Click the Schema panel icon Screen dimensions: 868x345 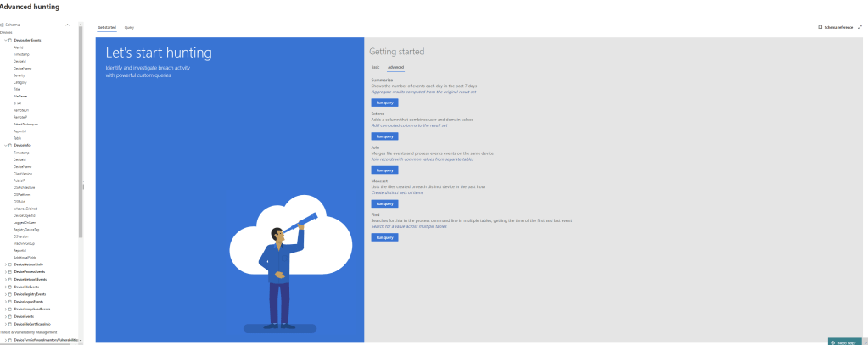3,25
